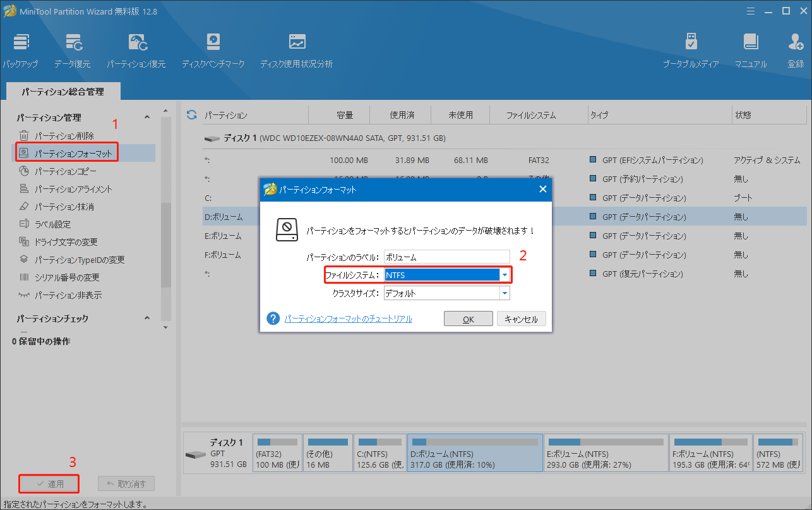The image size is (812, 510).
Task: Open Disk Usage Analyzer (ディスク使用状況分析)
Action: coord(297,42)
